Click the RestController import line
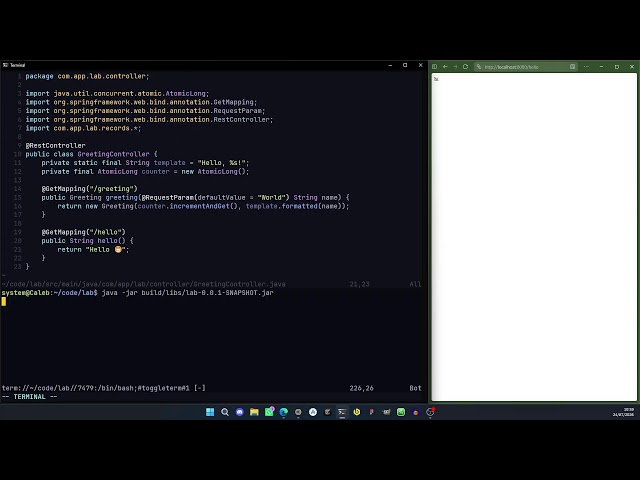 pos(149,120)
